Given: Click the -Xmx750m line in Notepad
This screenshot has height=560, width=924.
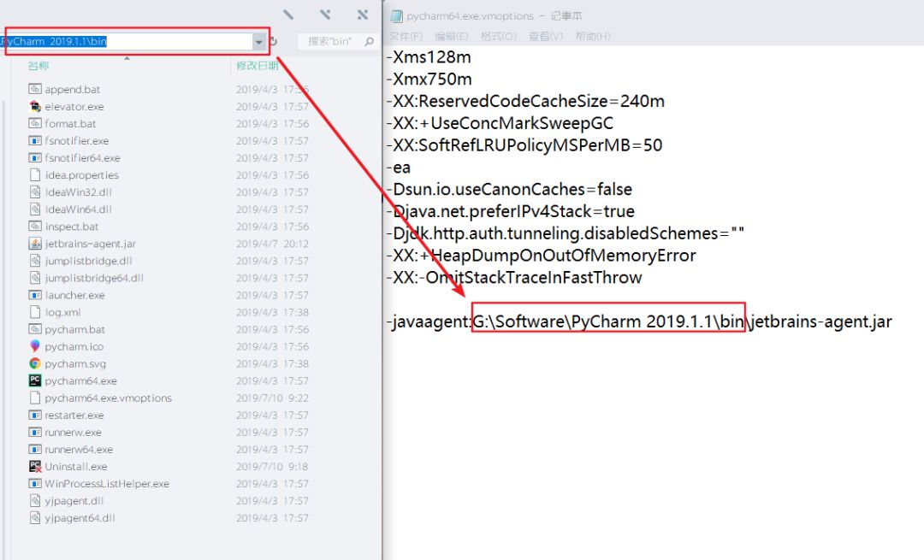Looking at the screenshot, I should pyautogui.click(x=429, y=79).
